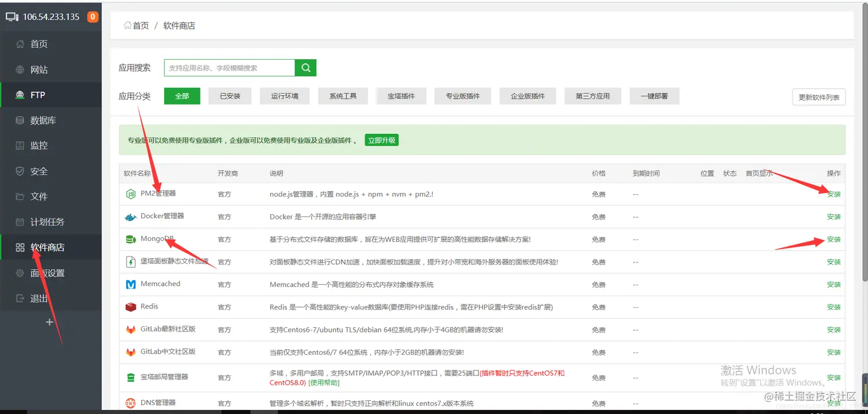868x414 pixels.
Task: Click the 'Docker 是一个开源的应用容器引擎' description
Action: point(323,217)
